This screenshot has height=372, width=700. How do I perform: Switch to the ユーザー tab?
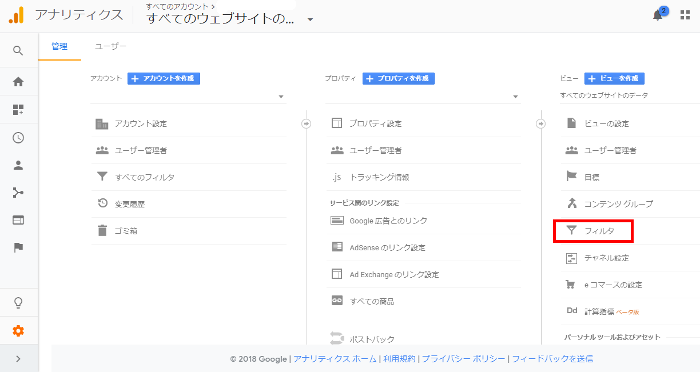click(x=110, y=46)
